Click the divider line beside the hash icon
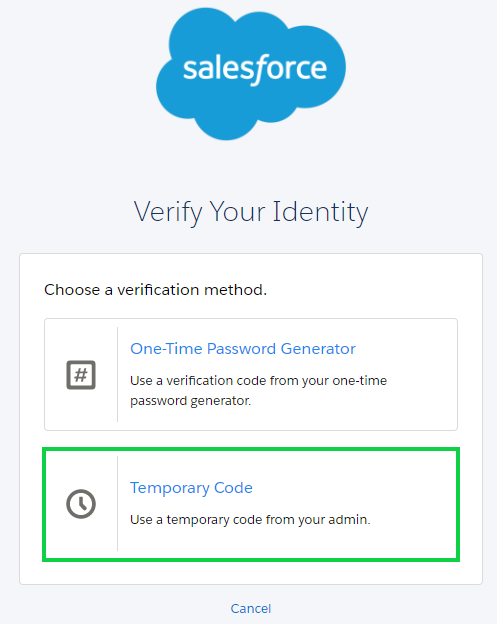 click(x=117, y=374)
